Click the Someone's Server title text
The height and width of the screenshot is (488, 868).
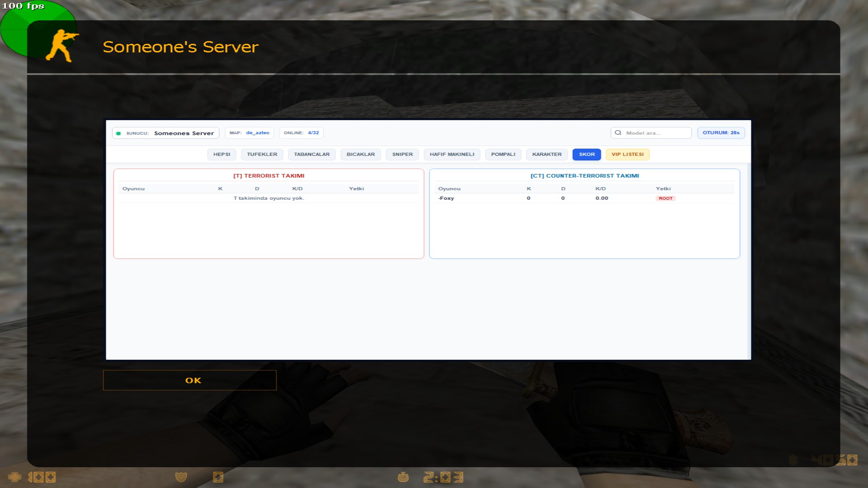(x=180, y=47)
